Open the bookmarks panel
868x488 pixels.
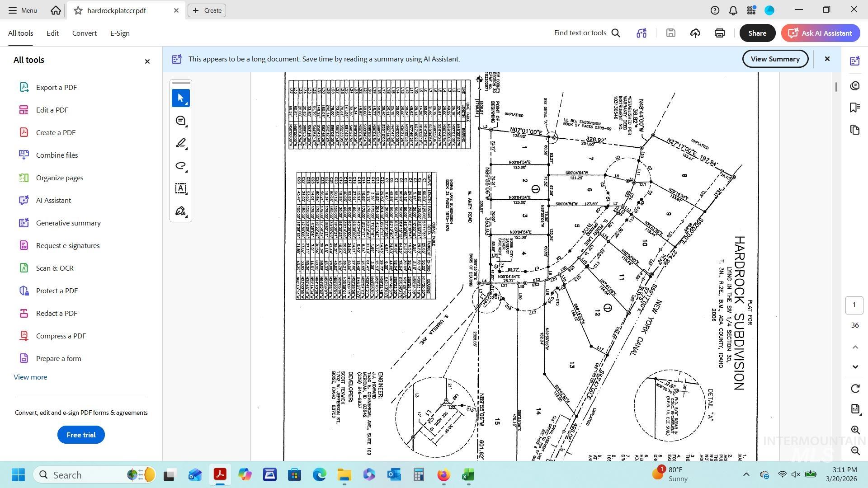point(854,107)
